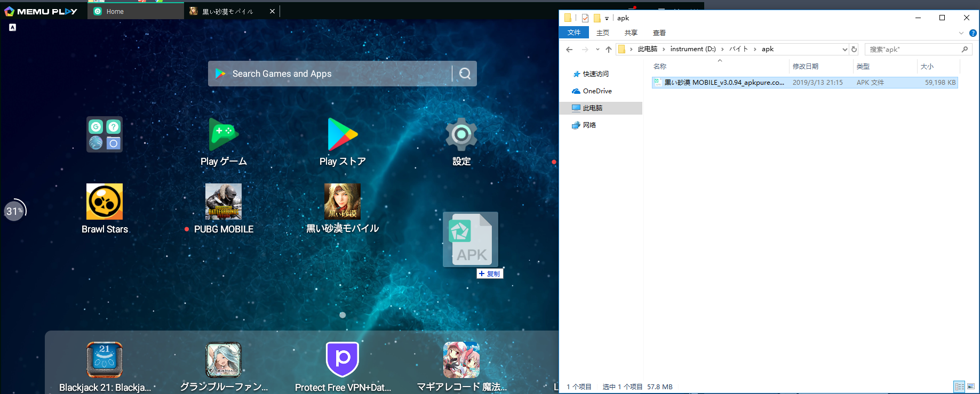Open the Brawl Stars app

[105, 202]
